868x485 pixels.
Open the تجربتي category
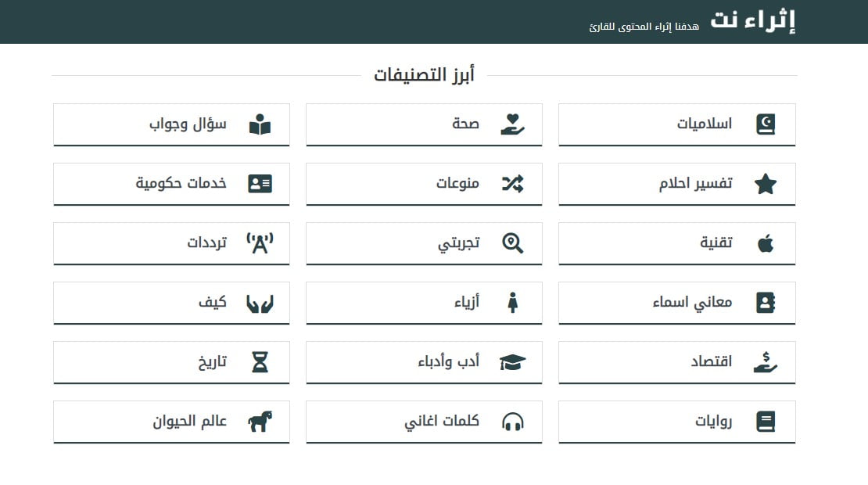pos(424,243)
